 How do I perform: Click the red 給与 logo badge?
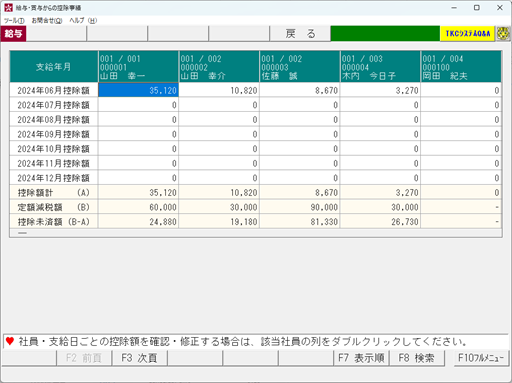coord(13,34)
